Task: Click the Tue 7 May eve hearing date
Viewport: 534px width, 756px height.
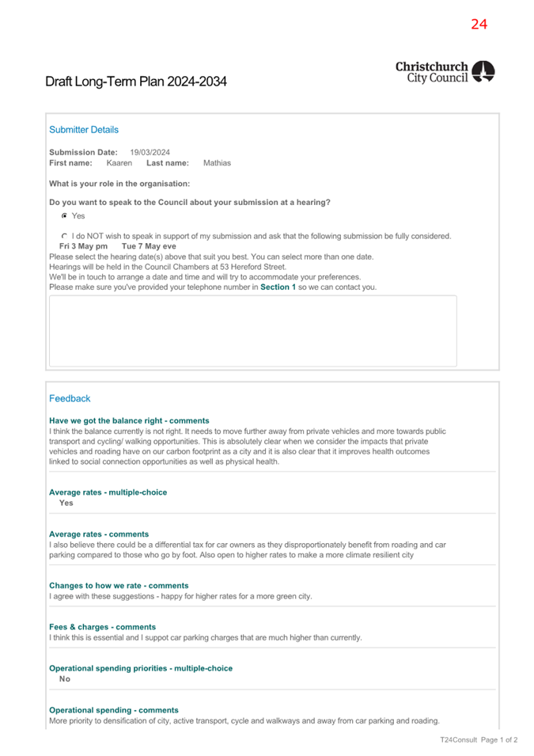Action: tap(149, 246)
